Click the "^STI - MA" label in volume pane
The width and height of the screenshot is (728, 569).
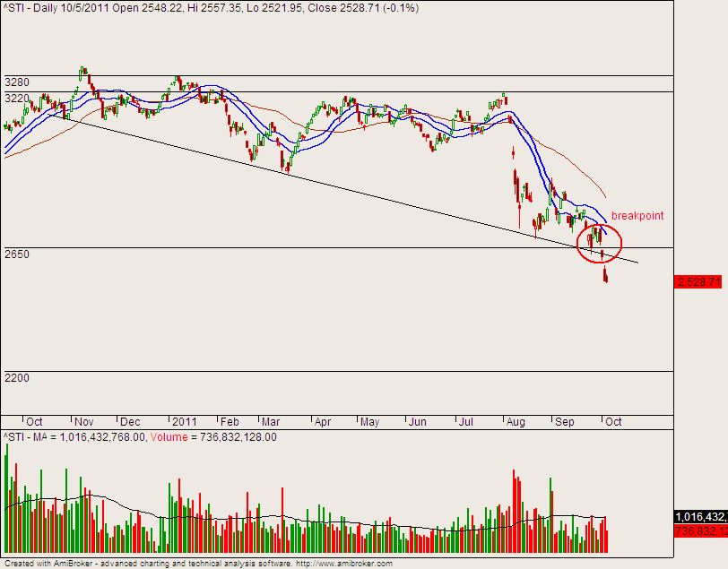[x=26, y=437]
